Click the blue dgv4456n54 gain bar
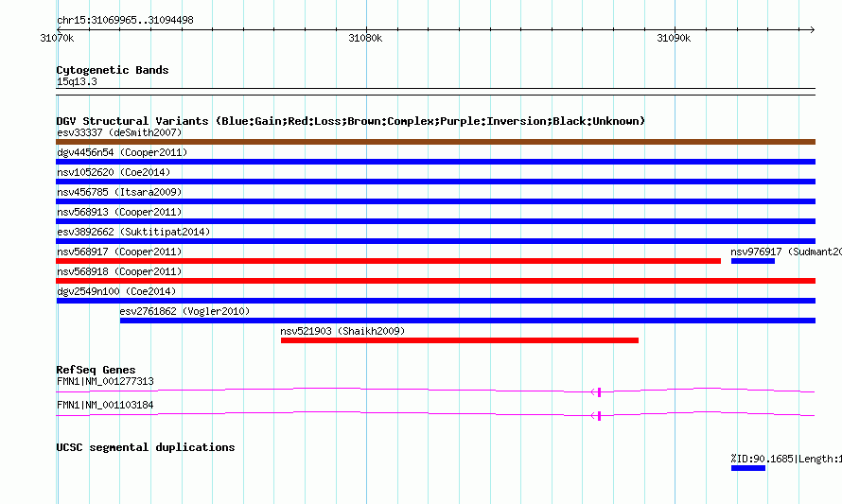 point(435,162)
